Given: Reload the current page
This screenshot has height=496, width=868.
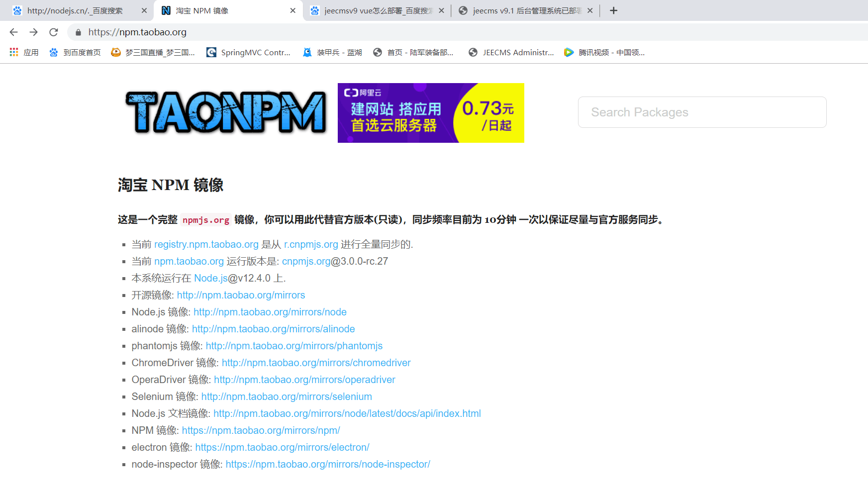Looking at the screenshot, I should pos(54,32).
